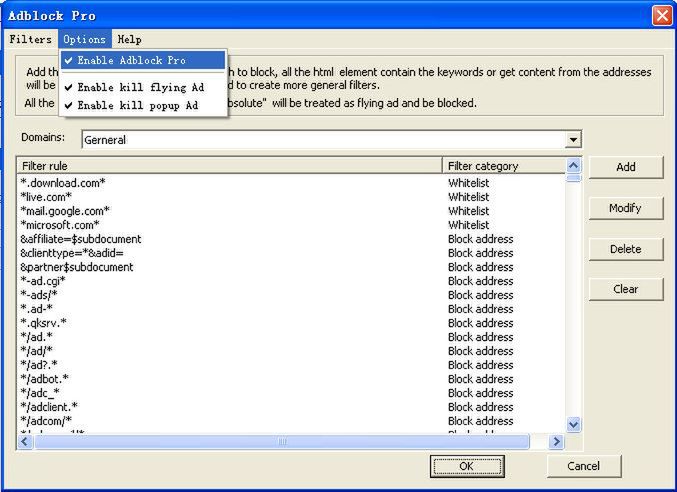Viewport: 677px width, 492px height.
Task: Sort by Filter rule column header
Action: click(229, 166)
